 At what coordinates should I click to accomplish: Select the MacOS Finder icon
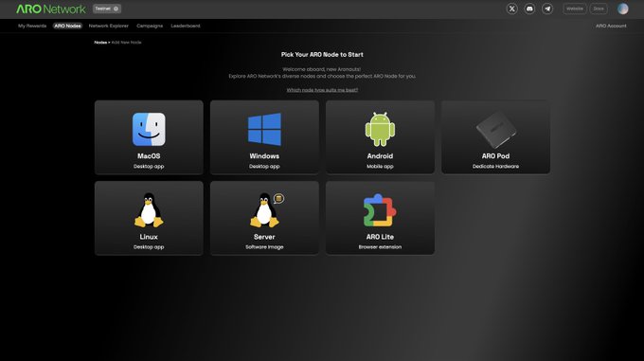[x=149, y=130]
